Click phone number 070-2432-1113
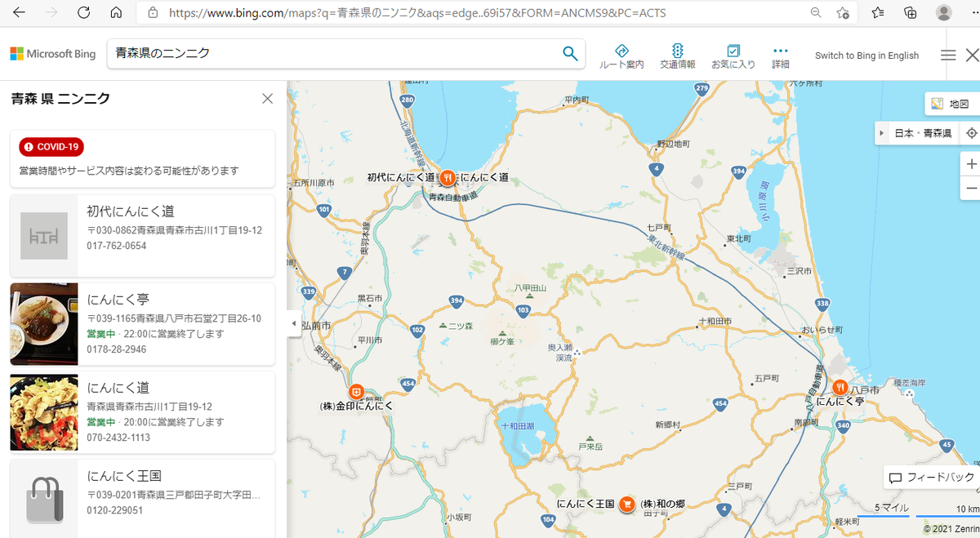This screenshot has width=980, height=538. pos(119,438)
